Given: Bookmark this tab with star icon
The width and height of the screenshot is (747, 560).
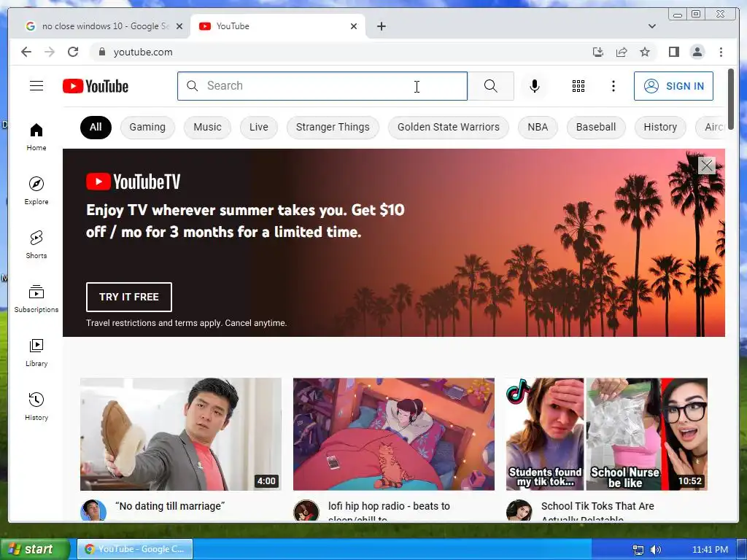Looking at the screenshot, I should (x=645, y=52).
